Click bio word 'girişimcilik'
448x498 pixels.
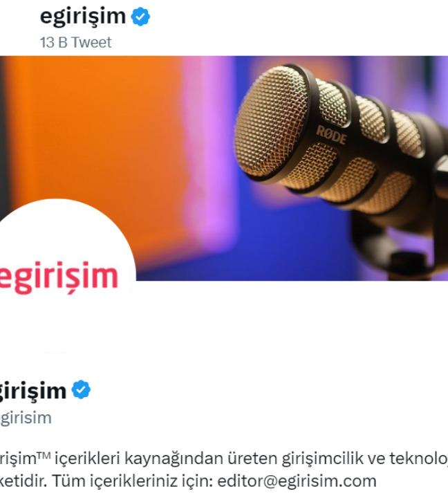[322, 459]
